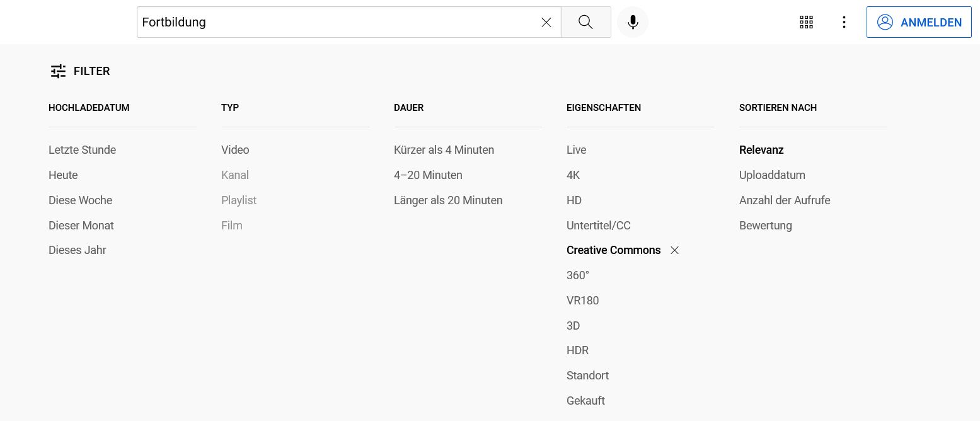Screen dimensions: 980x421
Task: Sort results by Anzahl der Aufrufe
Action: point(785,200)
